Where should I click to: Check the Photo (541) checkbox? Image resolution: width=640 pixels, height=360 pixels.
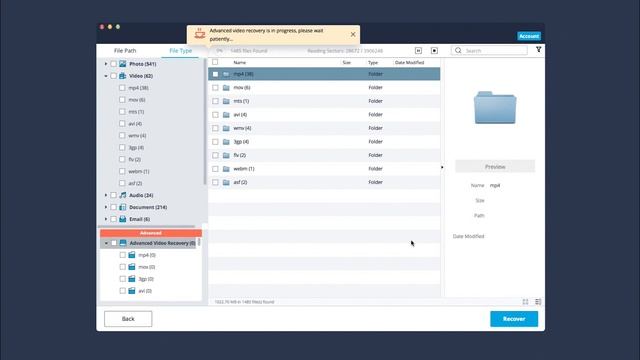[x=113, y=64]
